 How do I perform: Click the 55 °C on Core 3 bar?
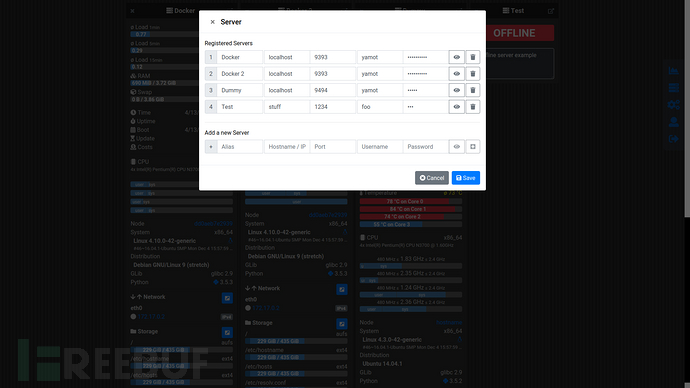(411, 225)
